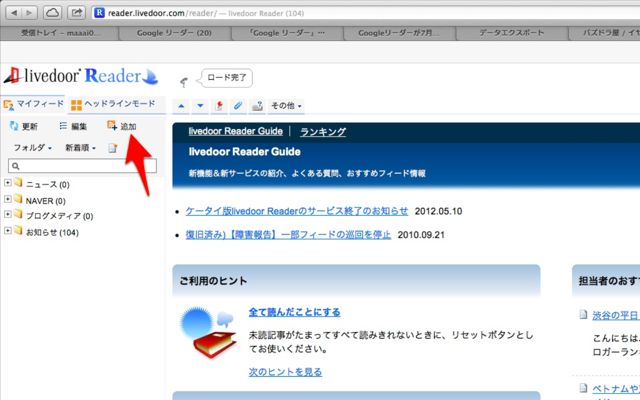Screen dimensions: 640x400
Task: Switch to the パズドラ屋 browser tab
Action: pos(604,33)
